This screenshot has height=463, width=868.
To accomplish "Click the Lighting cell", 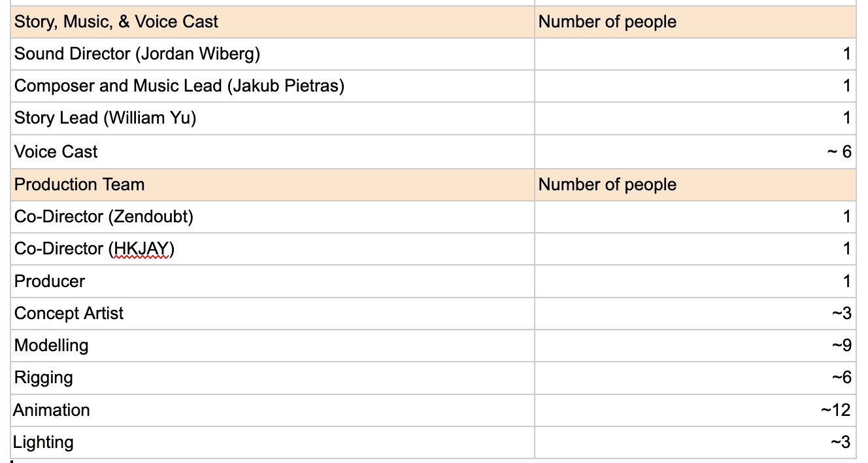I will (x=43, y=442).
